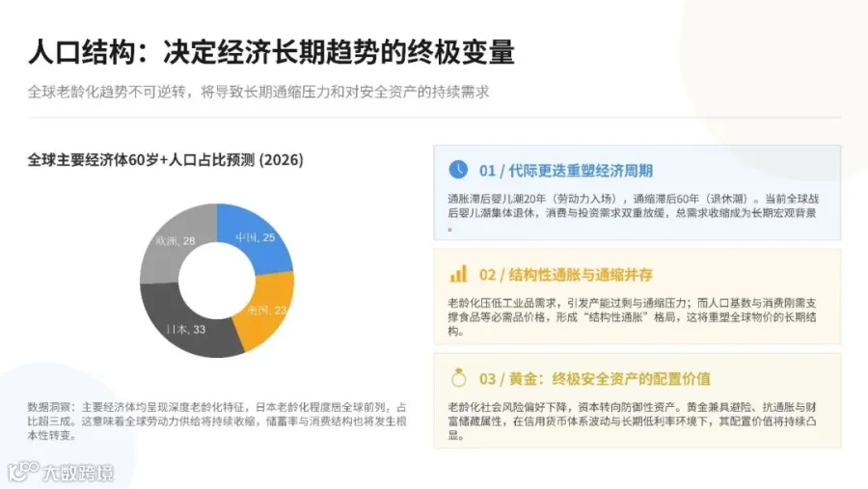868x489 pixels.
Task: Click the 中国, 25 data label
Action: (x=256, y=237)
